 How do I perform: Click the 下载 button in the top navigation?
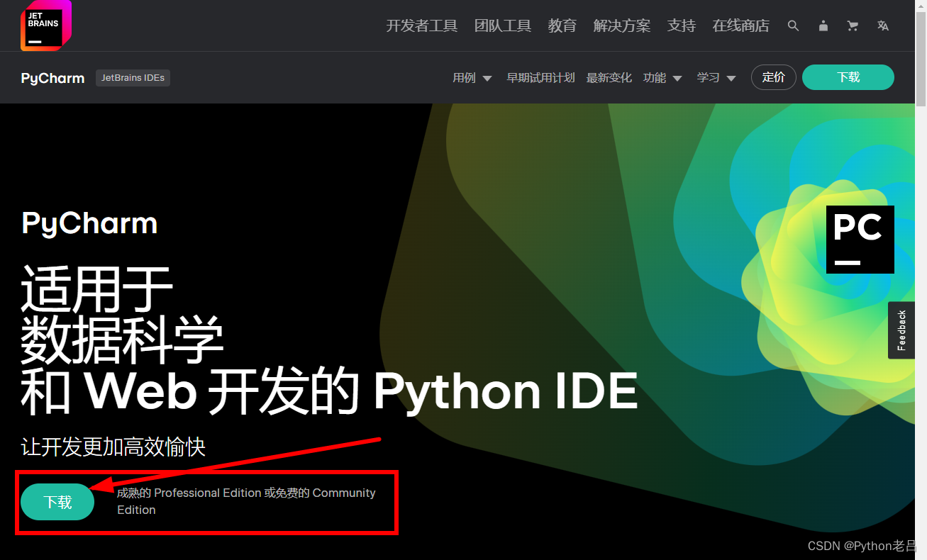(848, 77)
